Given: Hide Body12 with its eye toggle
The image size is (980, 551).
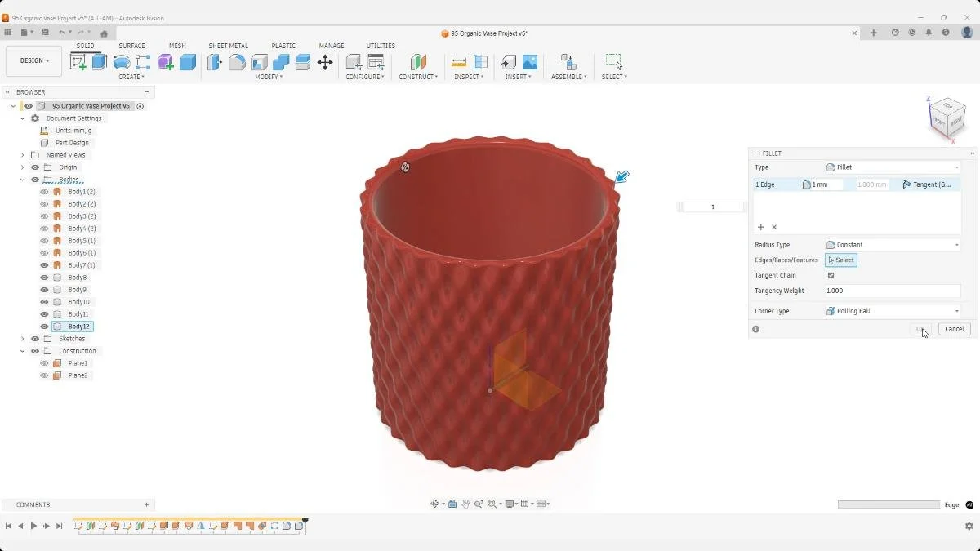Looking at the screenshot, I should [44, 326].
